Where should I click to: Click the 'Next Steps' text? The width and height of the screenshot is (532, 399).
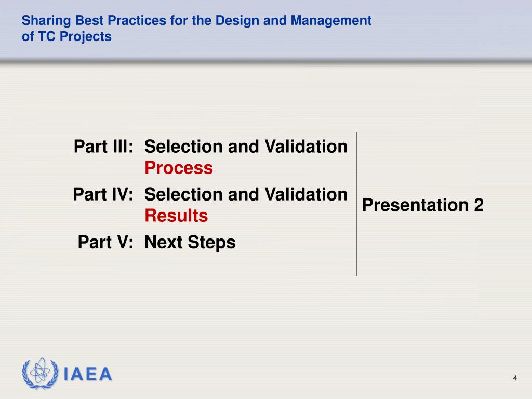click(x=190, y=242)
